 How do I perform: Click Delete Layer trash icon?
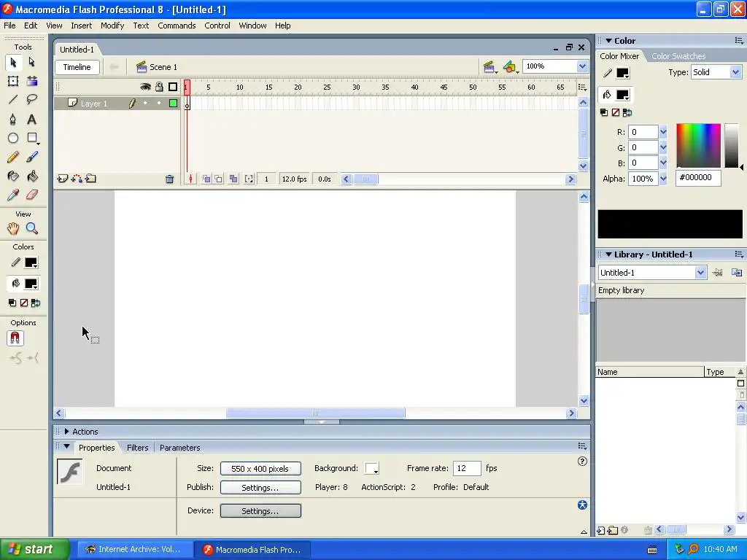(169, 179)
